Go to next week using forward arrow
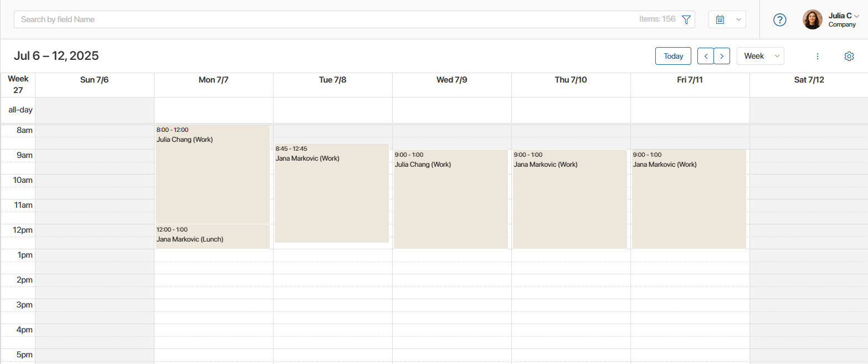 pyautogui.click(x=722, y=56)
